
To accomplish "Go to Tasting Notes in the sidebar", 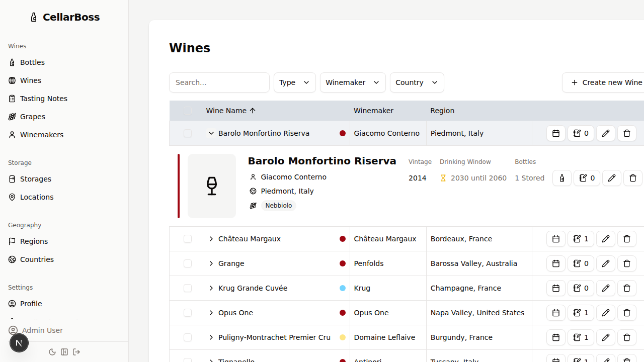I will click(43, 99).
